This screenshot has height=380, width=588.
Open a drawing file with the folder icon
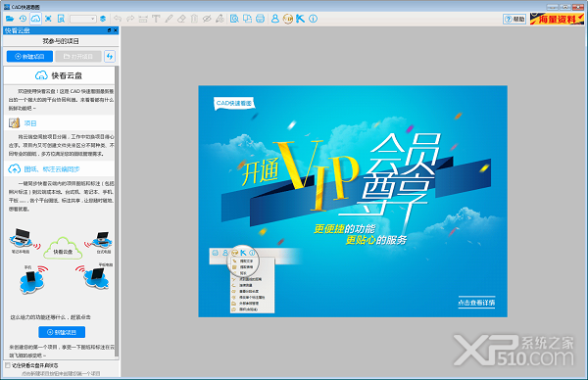click(x=10, y=19)
